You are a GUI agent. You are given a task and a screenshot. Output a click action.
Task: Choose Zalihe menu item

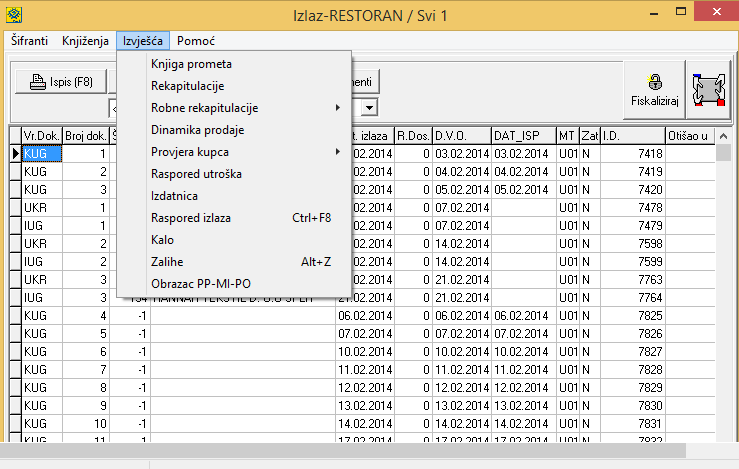coord(167,261)
